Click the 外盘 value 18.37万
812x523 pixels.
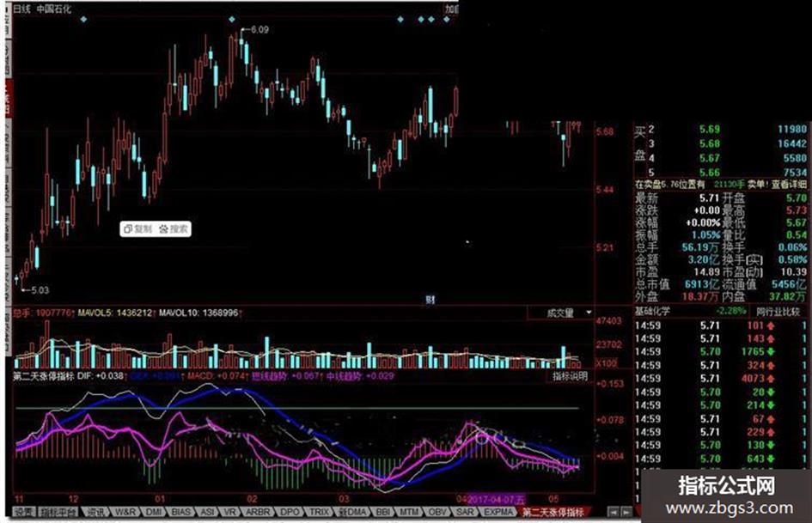pos(700,297)
